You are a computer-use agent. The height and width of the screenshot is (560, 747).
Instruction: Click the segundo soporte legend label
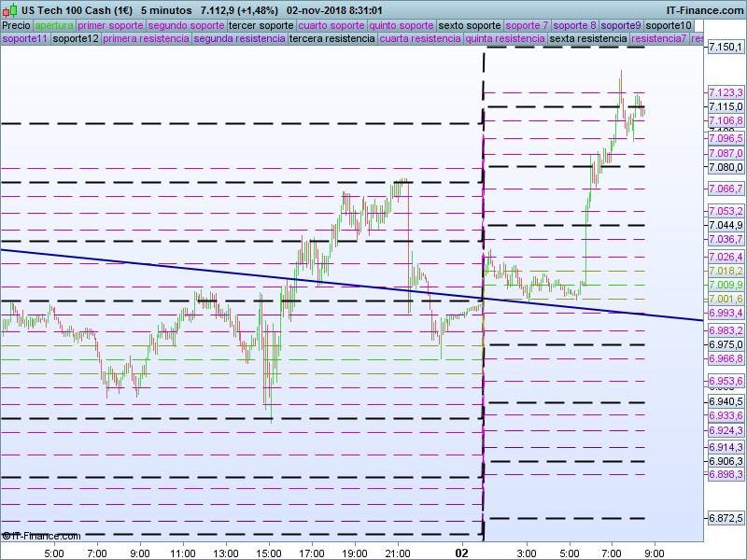click(x=186, y=26)
